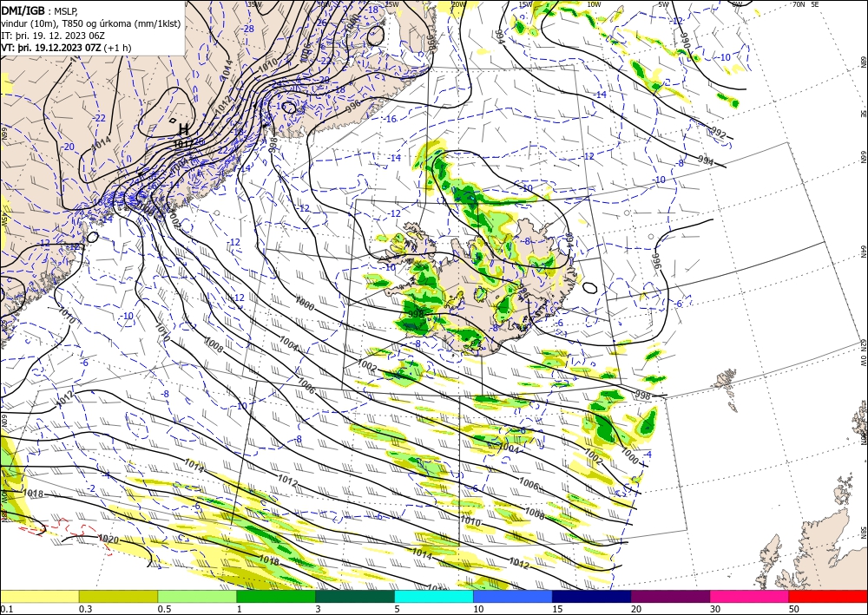Viewport: 868px width, 615px height.
Task: Click the '30' legend scale value
Action: [x=715, y=609]
